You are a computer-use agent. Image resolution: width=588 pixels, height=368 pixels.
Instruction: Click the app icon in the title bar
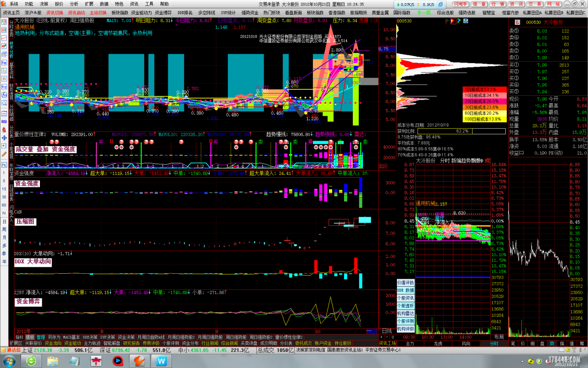point(4,4)
